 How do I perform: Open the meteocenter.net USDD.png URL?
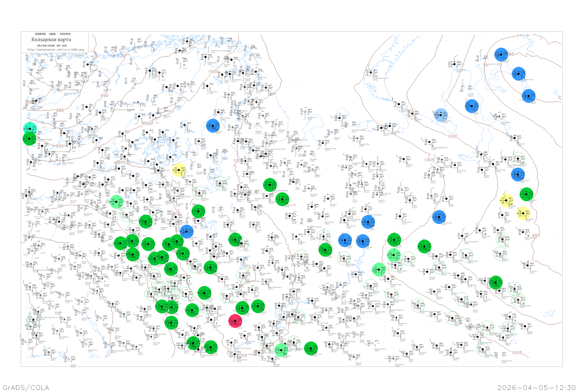pyautogui.click(x=55, y=50)
